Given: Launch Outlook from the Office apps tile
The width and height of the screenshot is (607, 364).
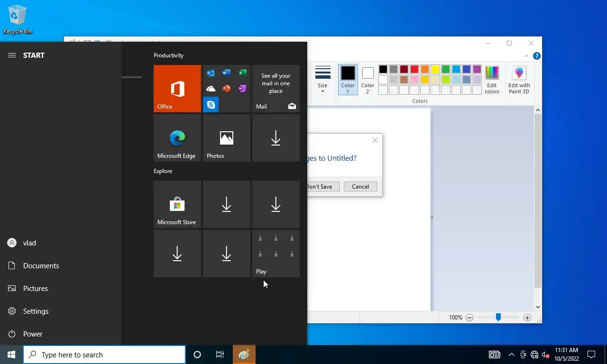Looking at the screenshot, I should [211, 73].
